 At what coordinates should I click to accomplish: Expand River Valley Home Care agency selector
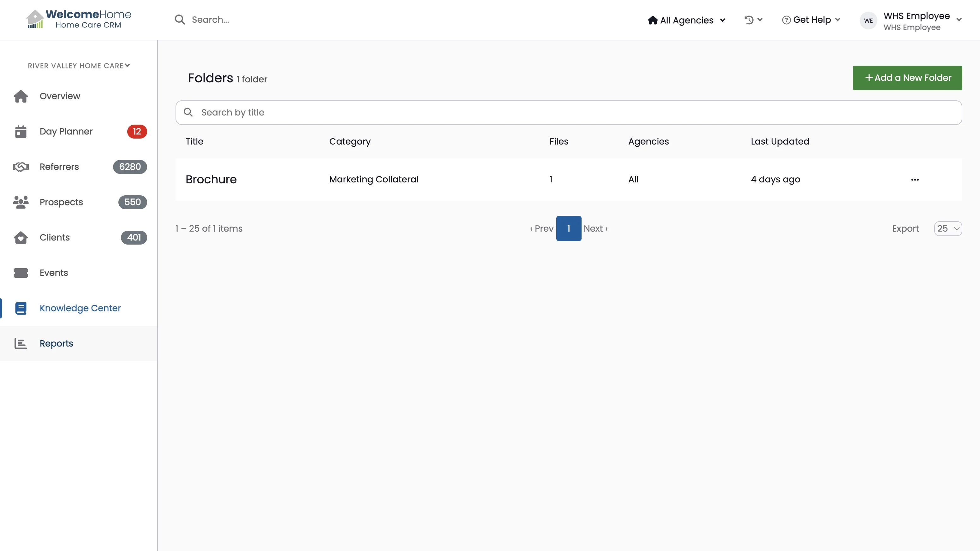(79, 66)
